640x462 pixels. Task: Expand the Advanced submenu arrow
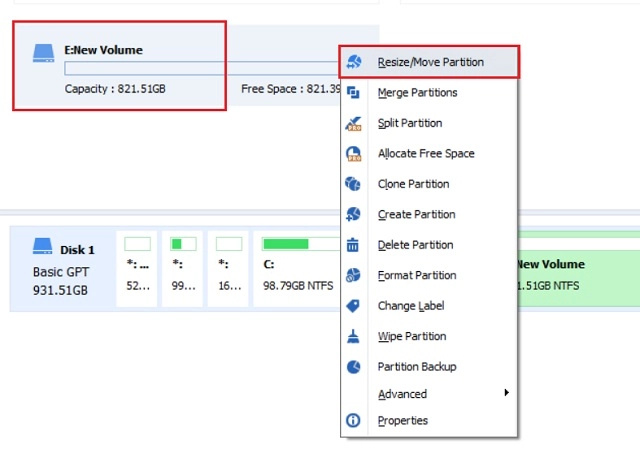tap(506, 393)
